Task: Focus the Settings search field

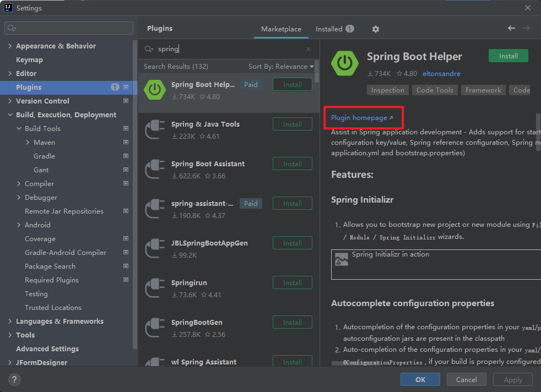Action: point(69,28)
